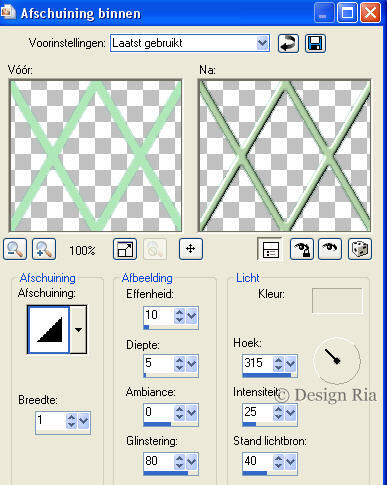Click the zoom in magnifier icon
387x485 pixels.
[x=44, y=249]
